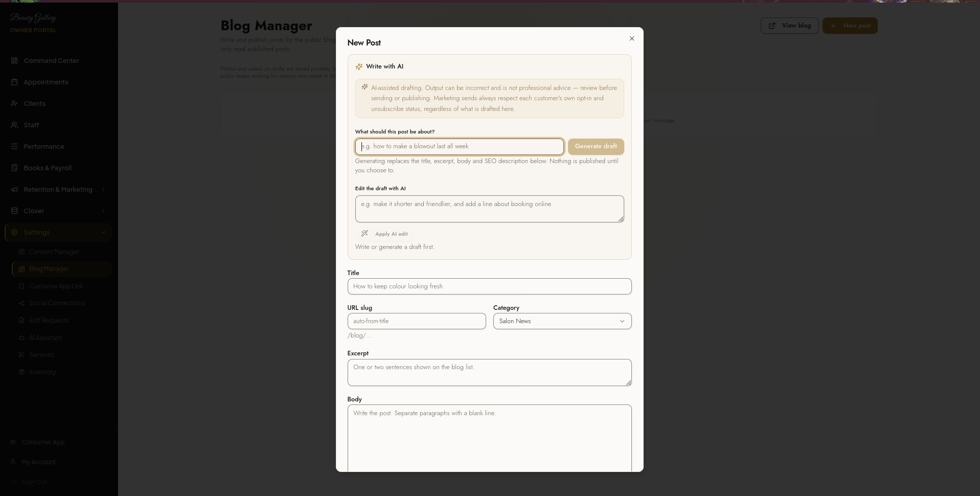Click the Generate draft button

(x=596, y=146)
